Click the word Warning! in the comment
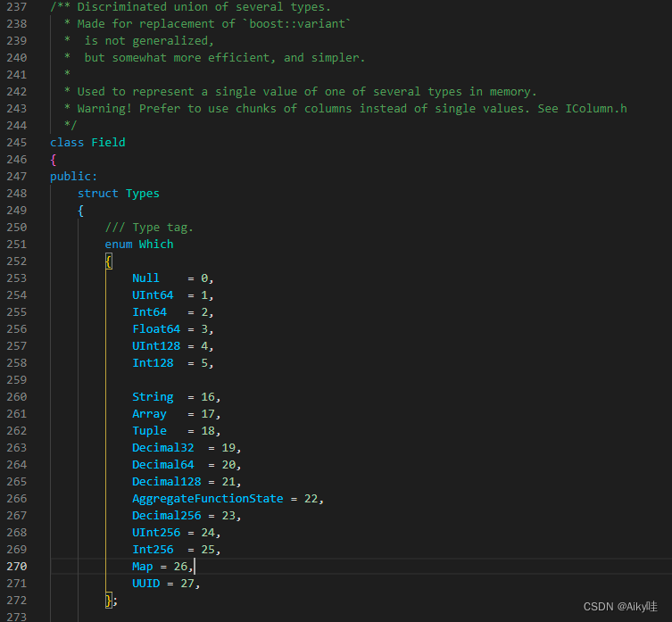This screenshot has width=672, height=622. click(104, 109)
